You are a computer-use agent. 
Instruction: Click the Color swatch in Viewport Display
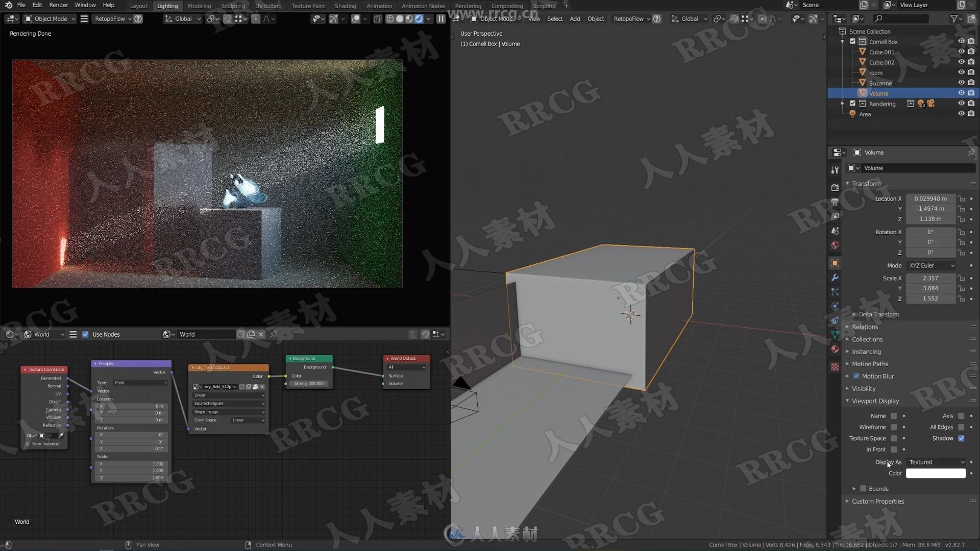(936, 473)
